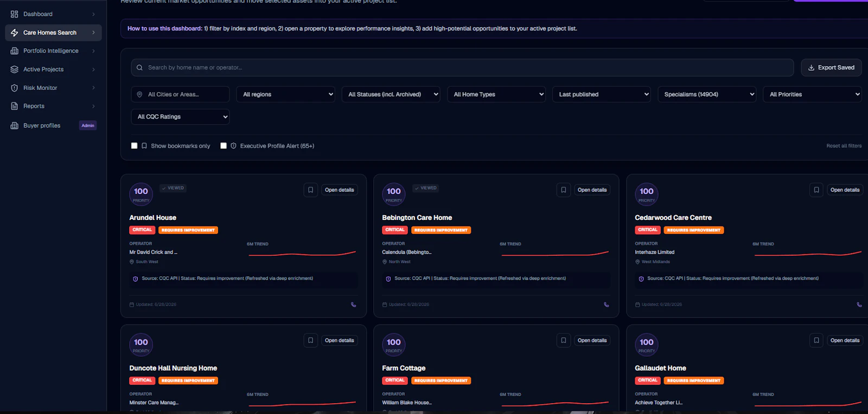This screenshot has height=414, width=868.
Task: Click phone icon on Cedarwood Care Centre card
Action: point(859,305)
